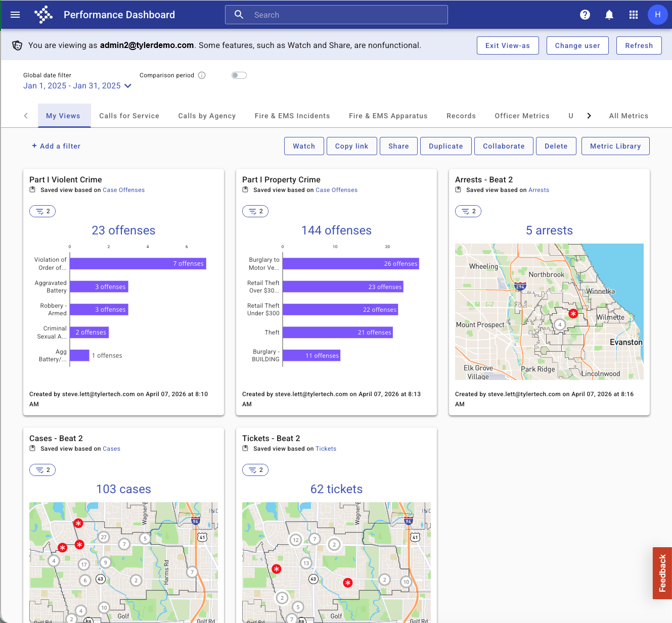
Task: Click cluster marker 10 on Tickets map
Action: pos(406,582)
